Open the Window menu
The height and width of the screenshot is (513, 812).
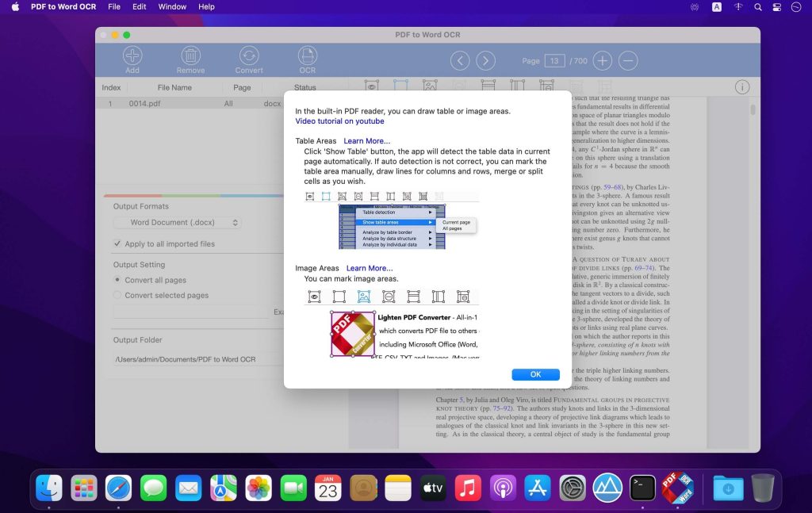tap(171, 6)
